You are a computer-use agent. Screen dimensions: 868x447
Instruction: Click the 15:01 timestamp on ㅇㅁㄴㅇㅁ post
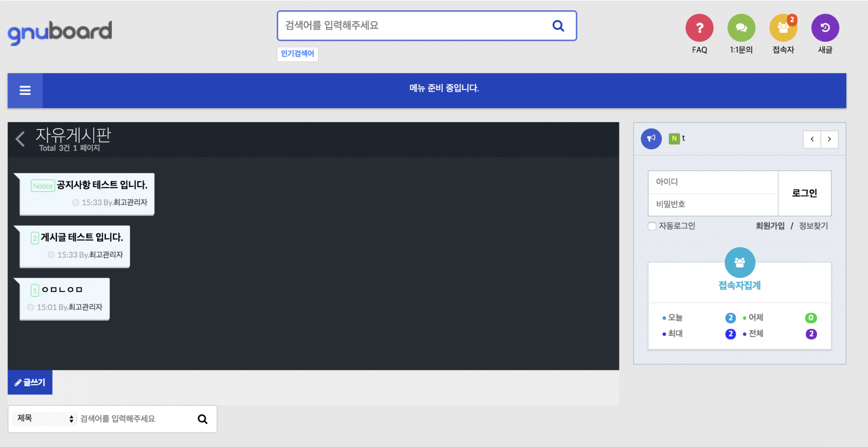[x=47, y=307]
